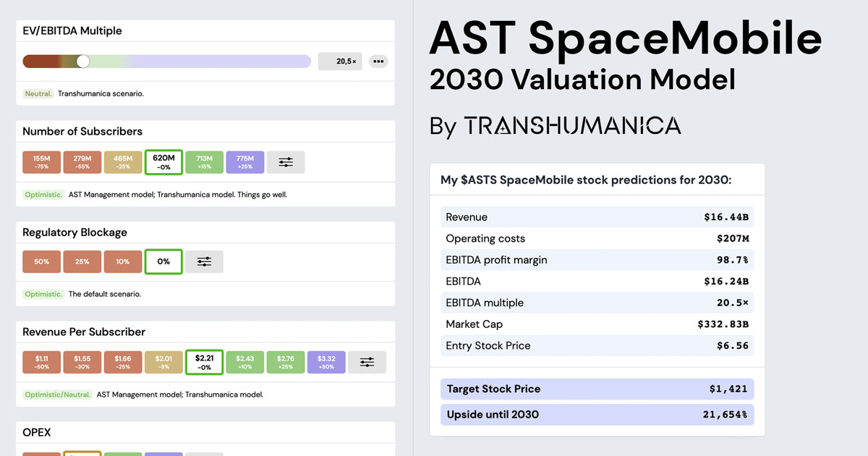
Task: Click the Number of Subscribers heading
Action: [82, 132]
